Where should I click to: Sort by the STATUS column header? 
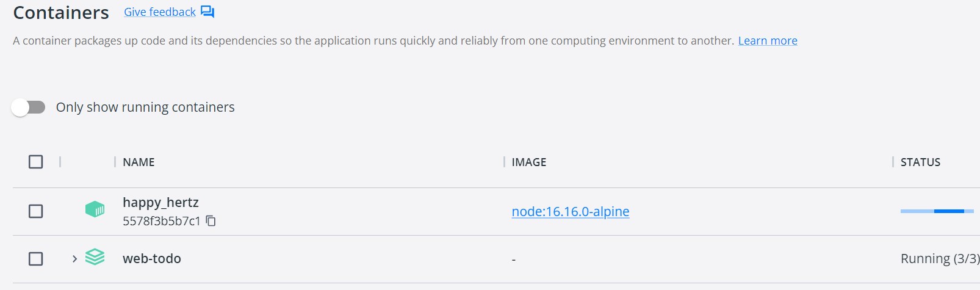920,162
